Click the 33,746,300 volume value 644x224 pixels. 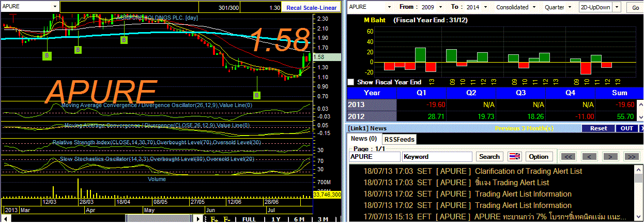point(327,195)
